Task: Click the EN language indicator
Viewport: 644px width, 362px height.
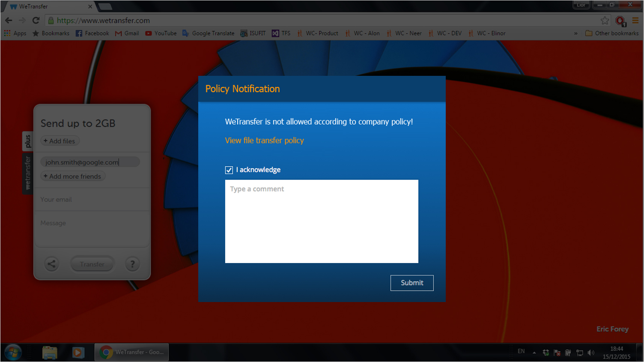Action: pos(521,351)
